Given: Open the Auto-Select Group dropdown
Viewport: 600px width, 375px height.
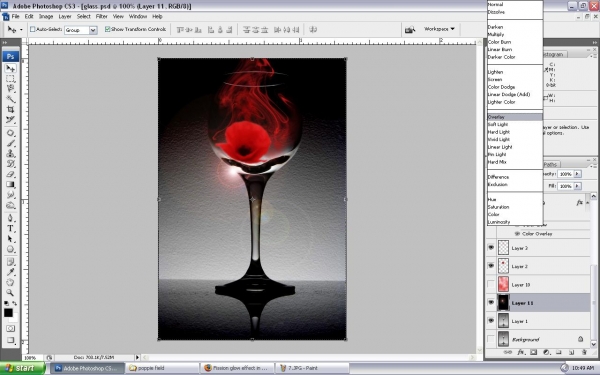Looking at the screenshot, I should (93, 30).
